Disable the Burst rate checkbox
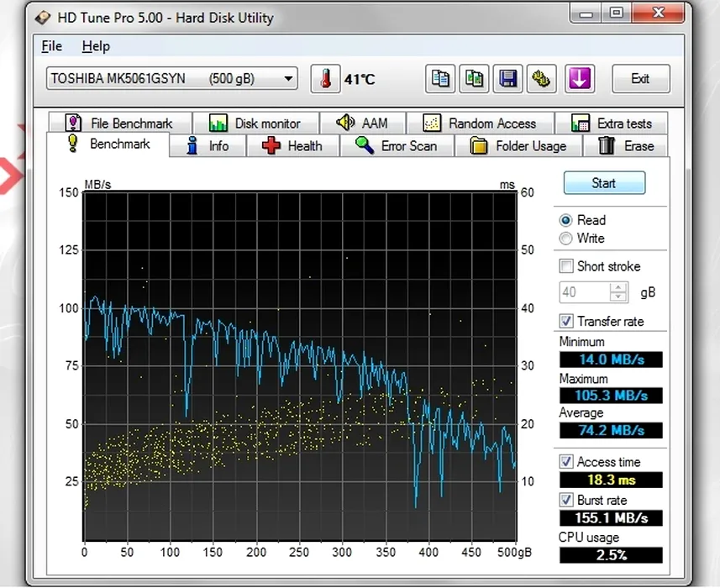This screenshot has width=720, height=588. tap(566, 500)
